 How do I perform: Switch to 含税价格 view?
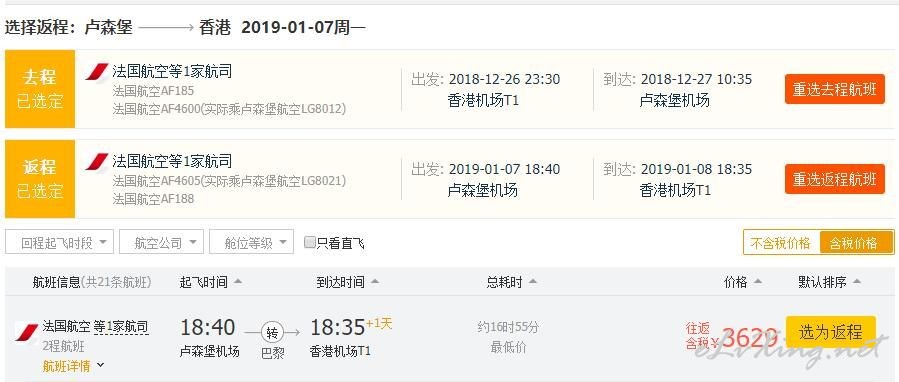click(857, 243)
